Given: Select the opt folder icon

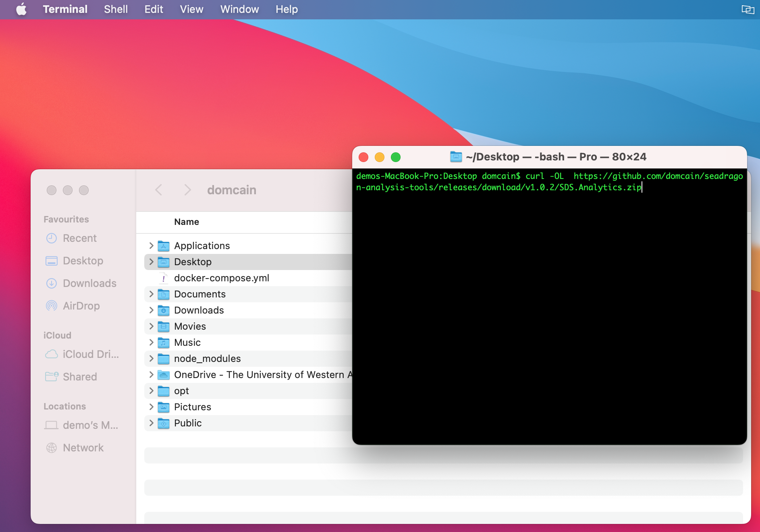Looking at the screenshot, I should (x=164, y=391).
